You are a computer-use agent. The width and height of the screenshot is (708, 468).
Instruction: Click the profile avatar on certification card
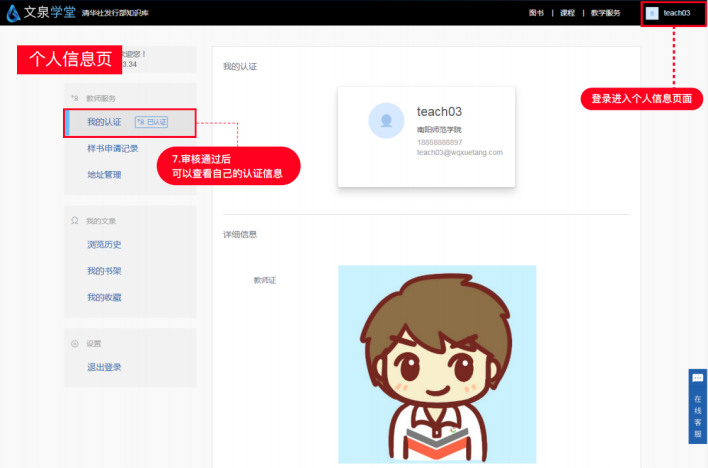pyautogui.click(x=386, y=120)
